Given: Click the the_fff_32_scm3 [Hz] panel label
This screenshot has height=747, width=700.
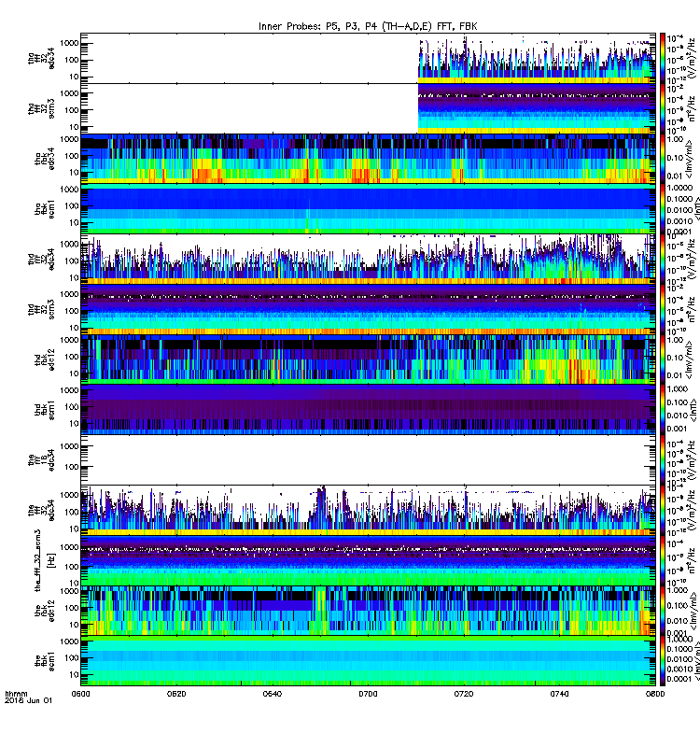Looking at the screenshot, I should point(45,560).
